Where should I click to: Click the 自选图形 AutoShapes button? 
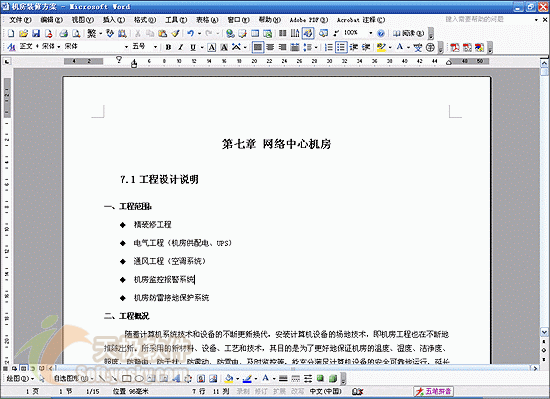(73, 379)
